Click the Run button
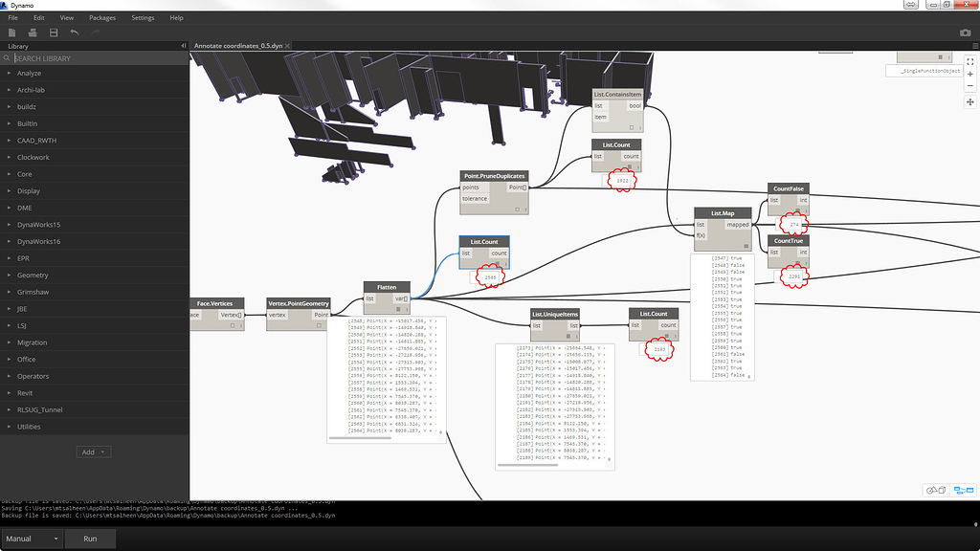980x551 pixels. pyautogui.click(x=90, y=539)
